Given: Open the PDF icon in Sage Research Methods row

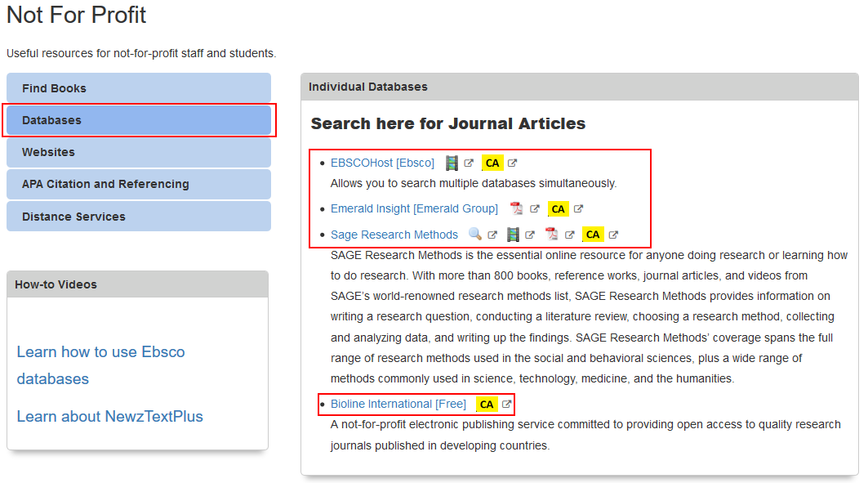Looking at the screenshot, I should point(551,235).
